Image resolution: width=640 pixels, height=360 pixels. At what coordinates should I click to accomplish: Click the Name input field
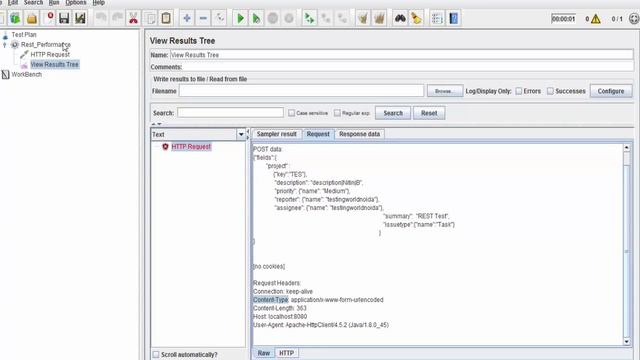401,55
